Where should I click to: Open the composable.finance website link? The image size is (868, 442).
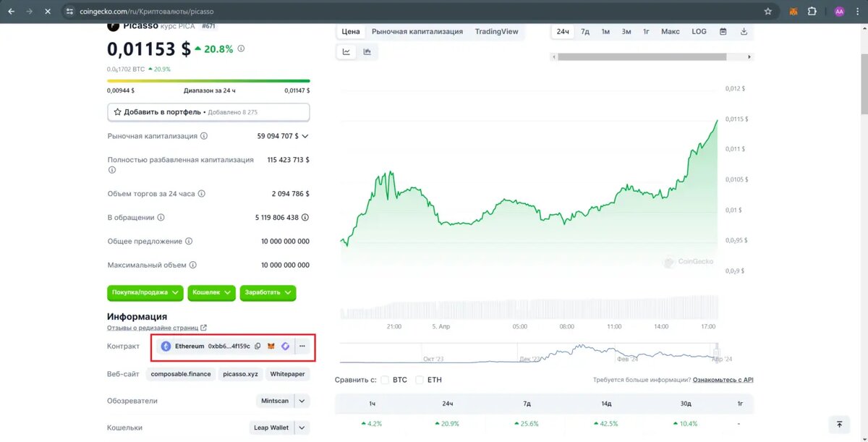tap(180, 374)
